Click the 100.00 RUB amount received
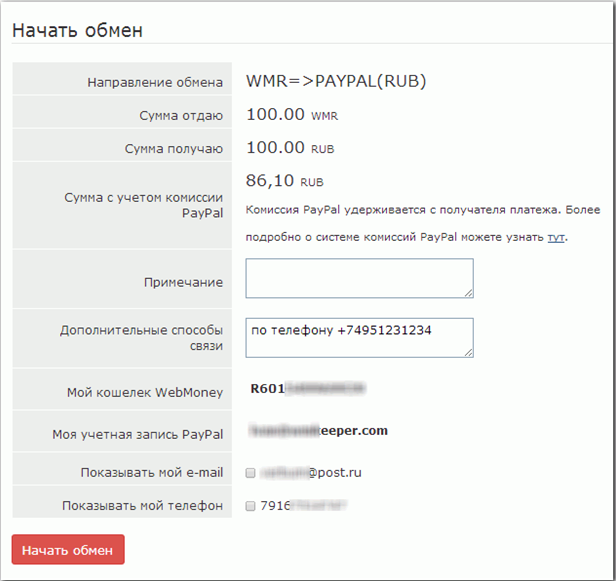This screenshot has width=616, height=581. [290, 148]
